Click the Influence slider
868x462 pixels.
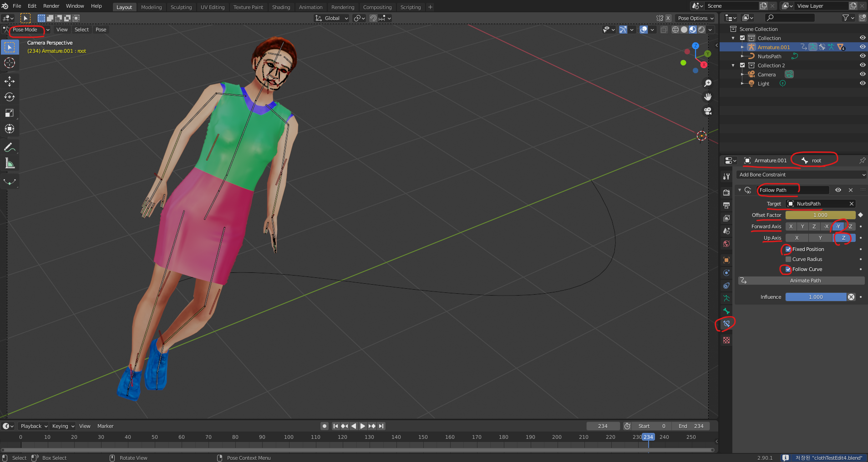(815, 297)
